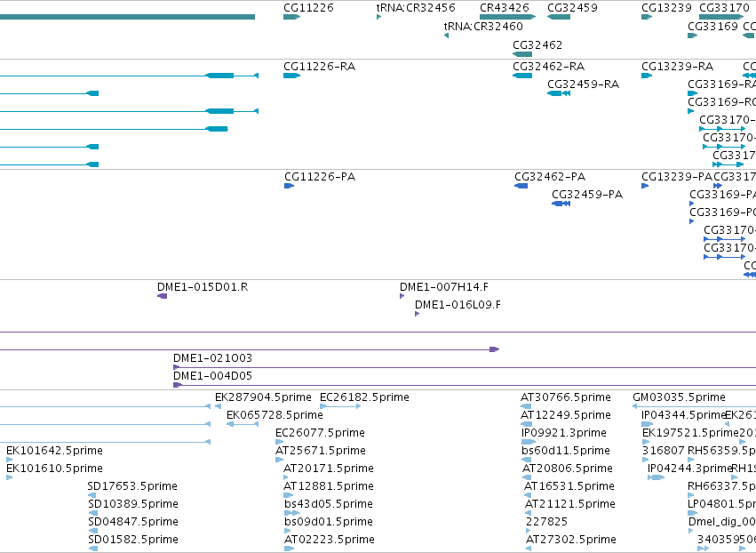This screenshot has height=553, width=756.
Task: Select EST AT30766.5prime label
Action: tap(566, 397)
